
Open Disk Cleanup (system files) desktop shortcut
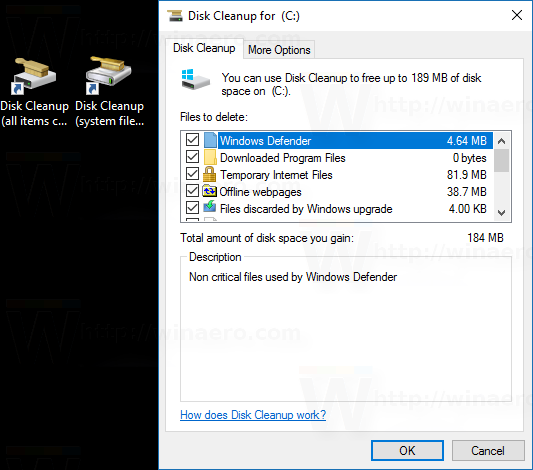(x=109, y=92)
